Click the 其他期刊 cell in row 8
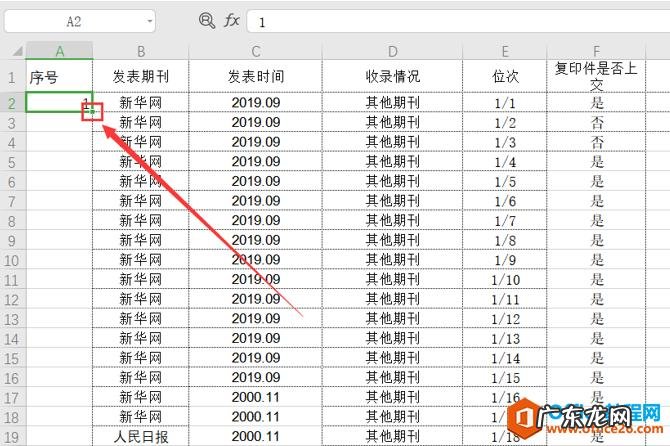This screenshot has width=670, height=446. pos(392,221)
